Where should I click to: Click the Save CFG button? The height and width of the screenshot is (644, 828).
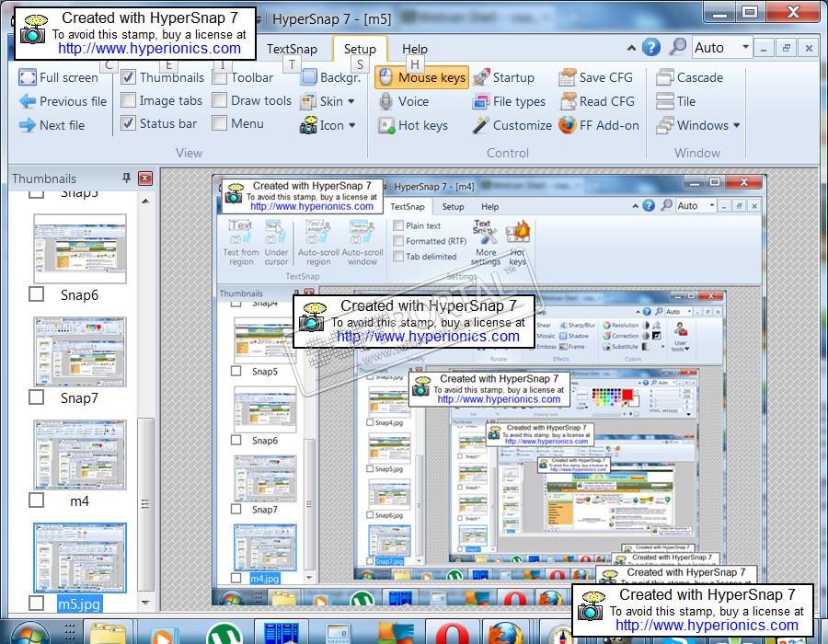(x=595, y=77)
